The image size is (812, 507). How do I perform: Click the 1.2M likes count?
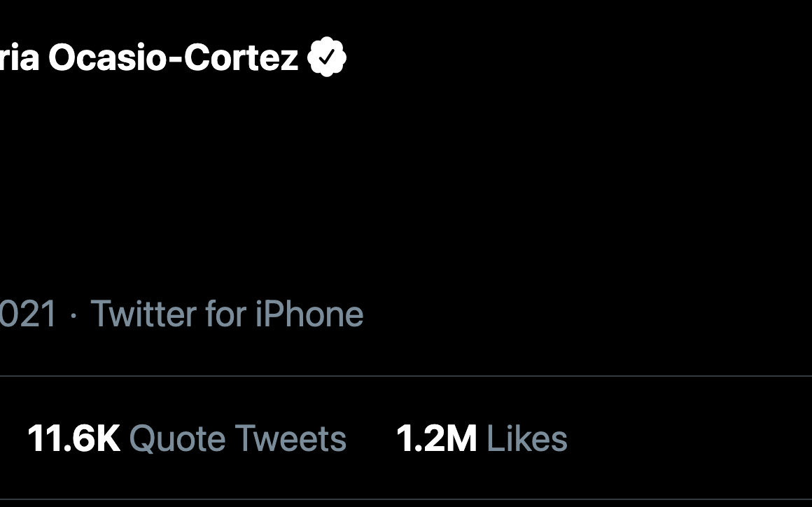coord(436,439)
